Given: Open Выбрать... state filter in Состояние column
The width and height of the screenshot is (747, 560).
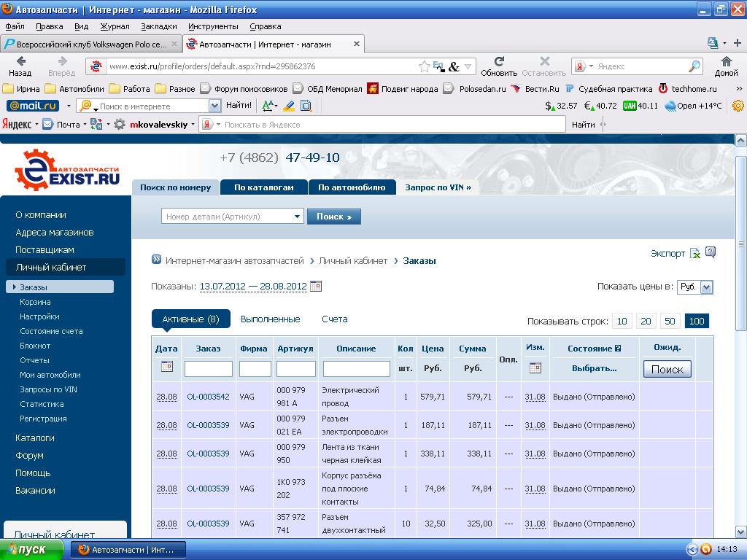Looking at the screenshot, I should [x=594, y=368].
